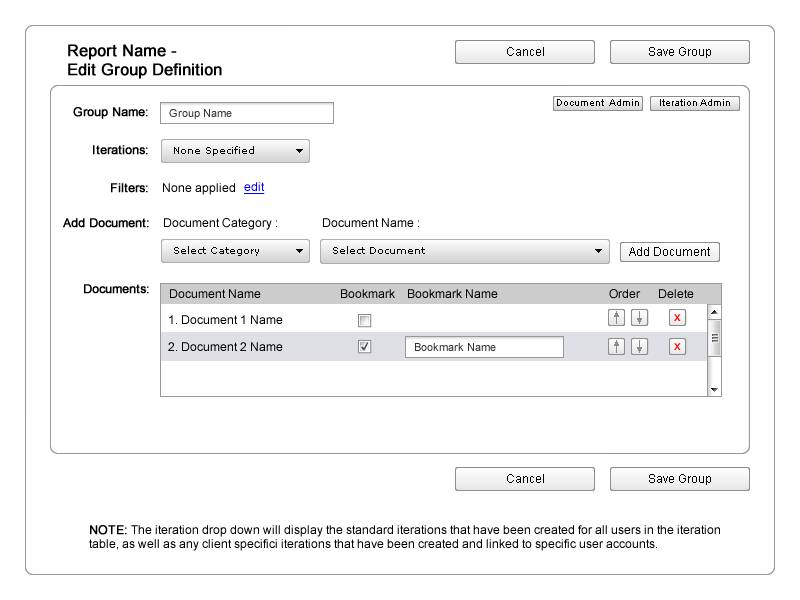Delete Document 1 Name row
This screenshot has width=800, height=600.
click(677, 319)
